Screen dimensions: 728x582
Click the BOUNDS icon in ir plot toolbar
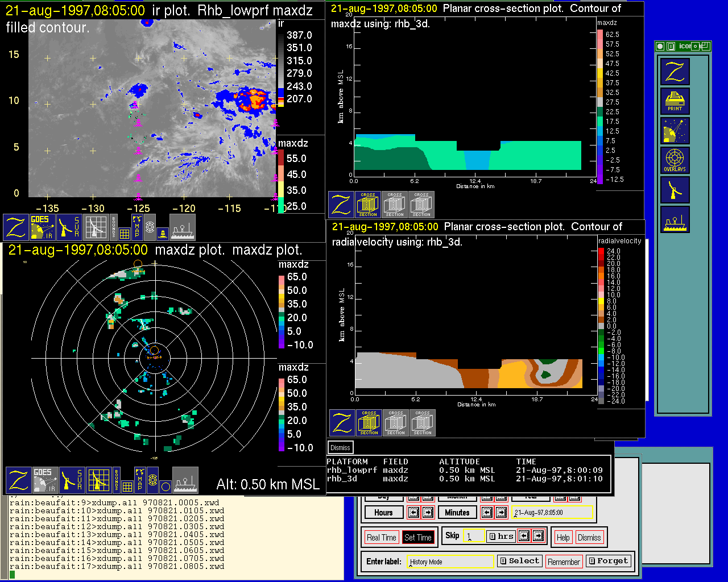[x=114, y=226]
